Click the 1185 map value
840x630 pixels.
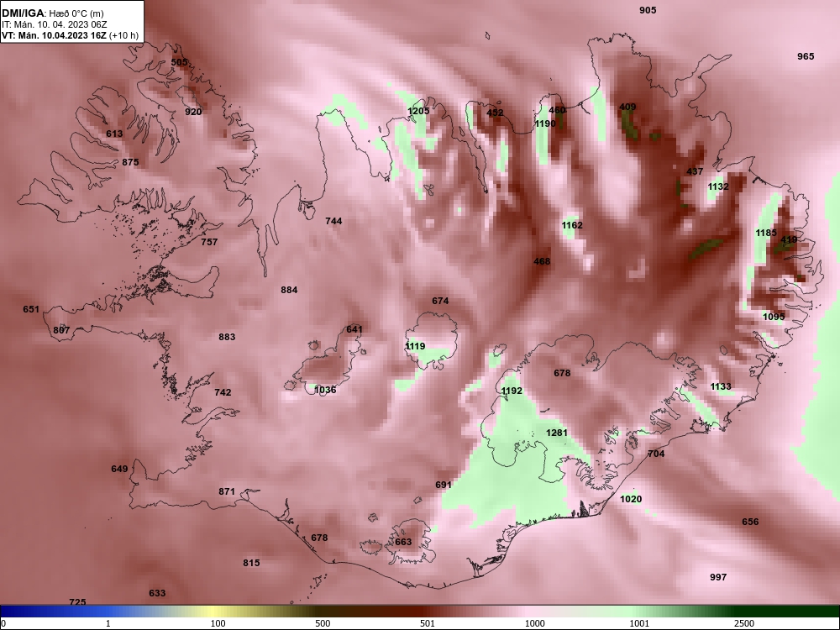[x=766, y=233]
